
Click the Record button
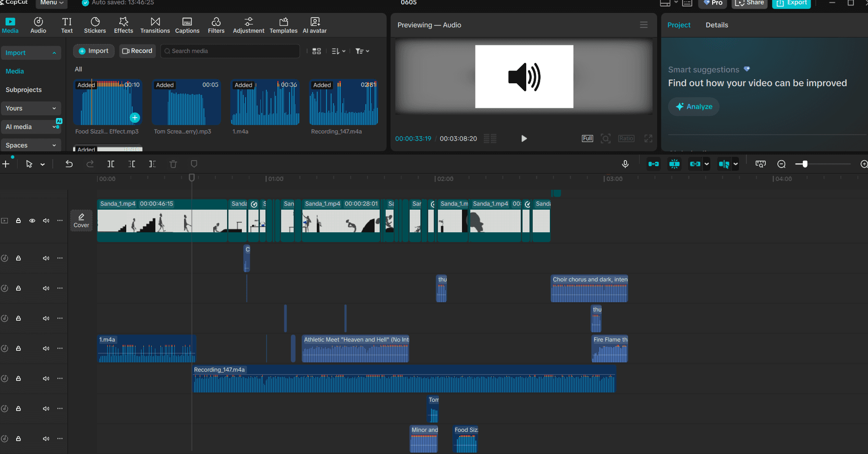[x=137, y=51]
